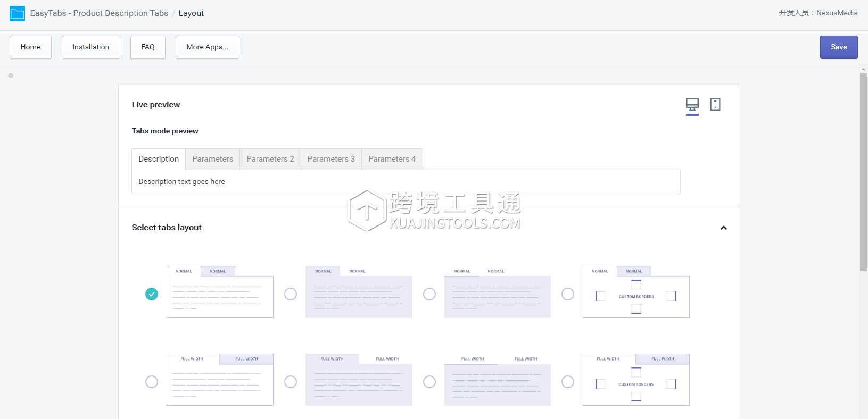
Task: Click the full width filled purple layout thumbnail
Action: coord(359,380)
